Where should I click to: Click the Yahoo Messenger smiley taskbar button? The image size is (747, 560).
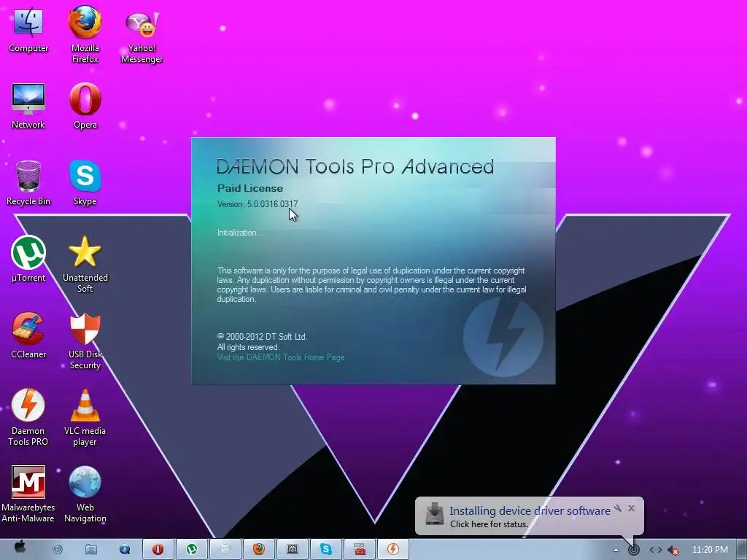click(225, 549)
